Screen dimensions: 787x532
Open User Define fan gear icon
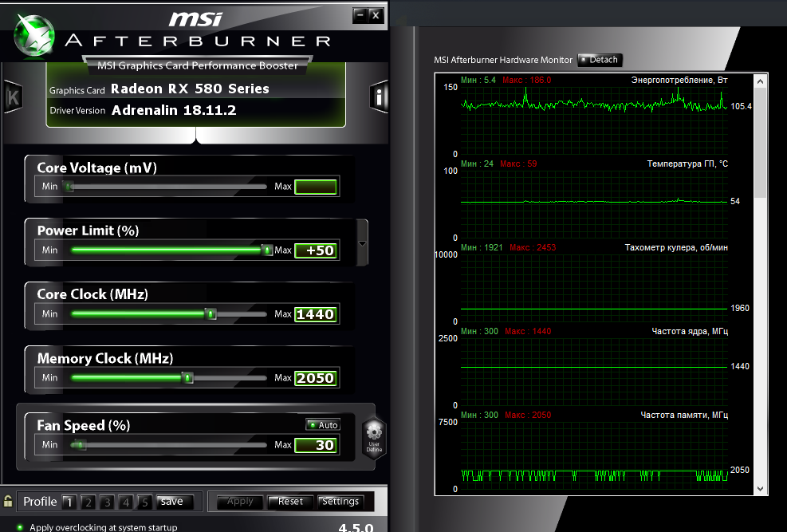pos(374,438)
